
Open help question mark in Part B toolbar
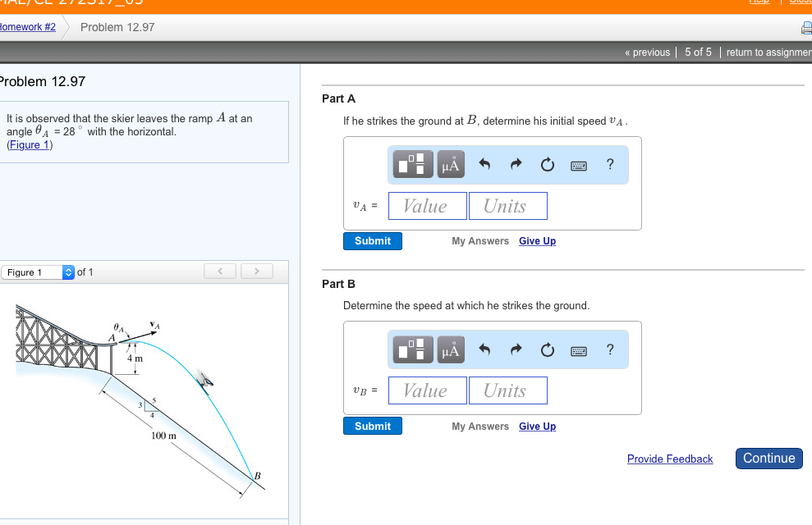click(610, 349)
